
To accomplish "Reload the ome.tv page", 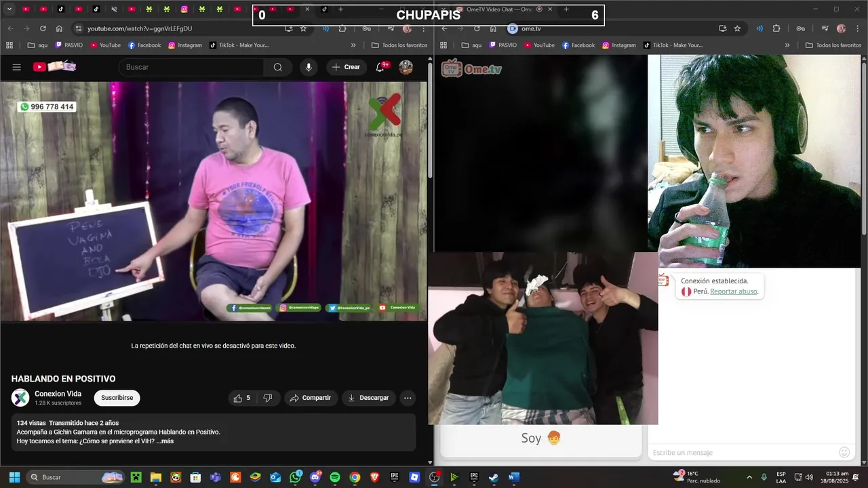I will [477, 28].
